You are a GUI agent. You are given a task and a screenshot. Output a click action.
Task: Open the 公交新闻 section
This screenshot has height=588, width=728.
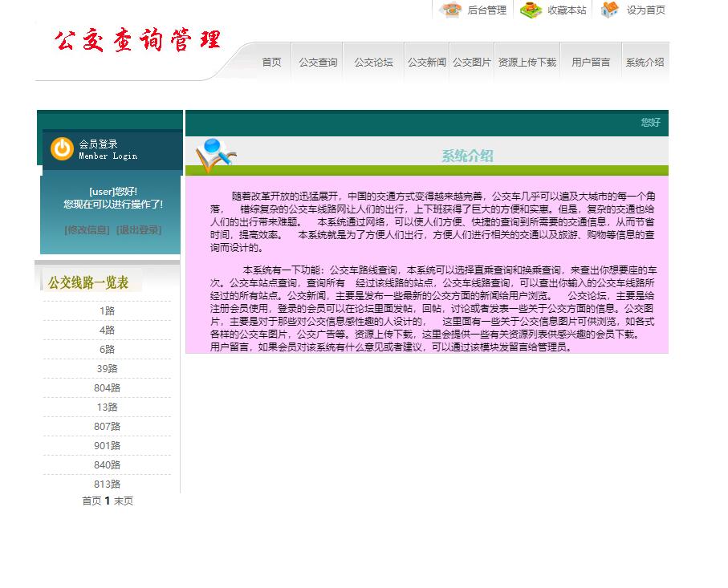point(425,60)
